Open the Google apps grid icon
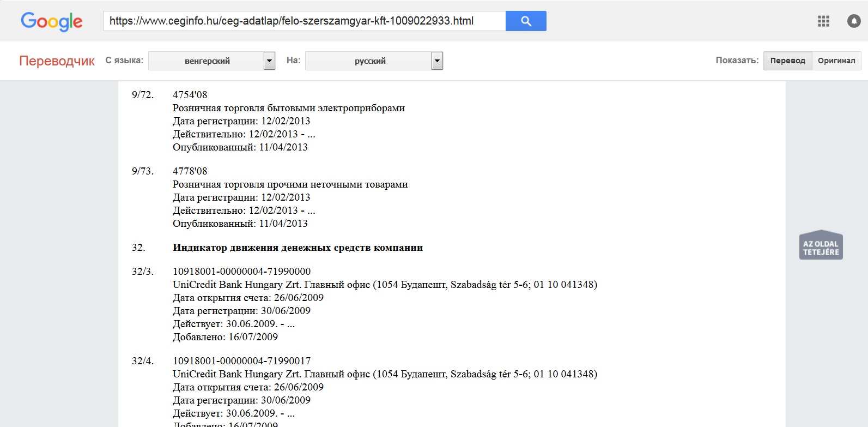 823,21
